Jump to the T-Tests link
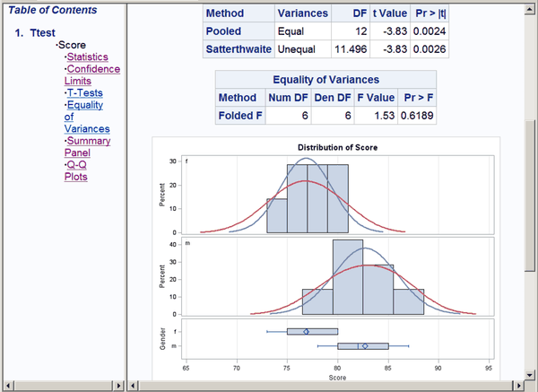The height and width of the screenshot is (392, 538). pos(85,92)
